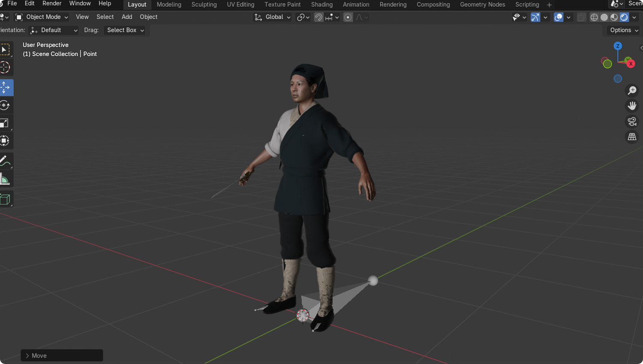Toggle proportional editing

coord(348,17)
